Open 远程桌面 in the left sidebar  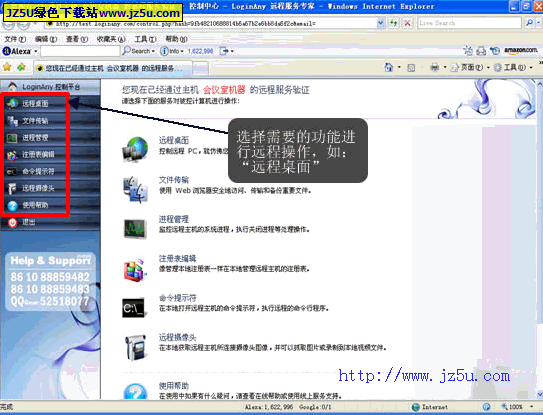point(35,103)
